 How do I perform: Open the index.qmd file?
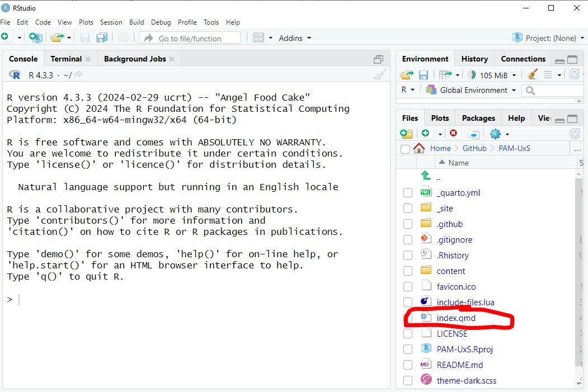pyautogui.click(x=456, y=318)
